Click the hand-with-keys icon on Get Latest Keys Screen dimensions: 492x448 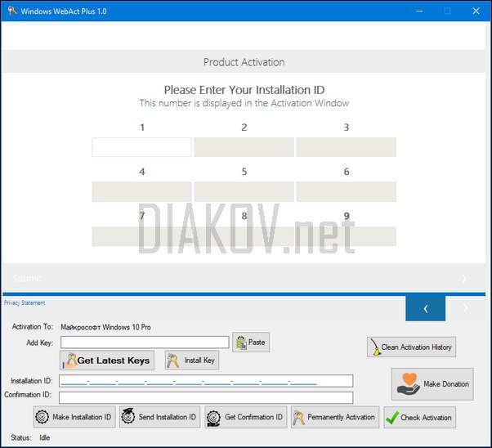(69, 360)
